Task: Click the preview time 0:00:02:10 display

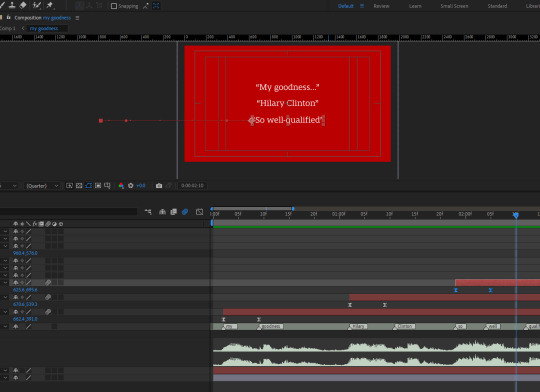Action: tap(192, 185)
